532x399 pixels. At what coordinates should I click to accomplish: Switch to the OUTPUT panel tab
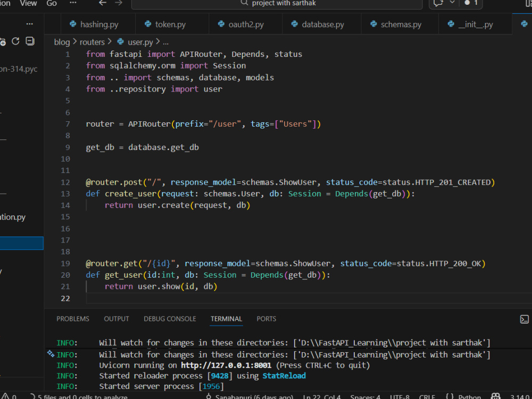(x=117, y=319)
